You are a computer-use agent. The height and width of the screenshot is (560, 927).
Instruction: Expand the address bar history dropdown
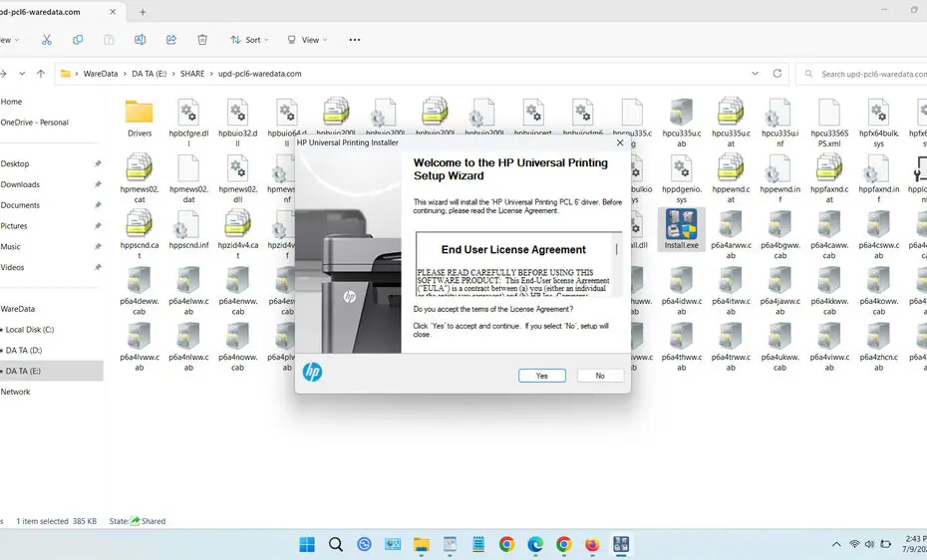click(755, 74)
